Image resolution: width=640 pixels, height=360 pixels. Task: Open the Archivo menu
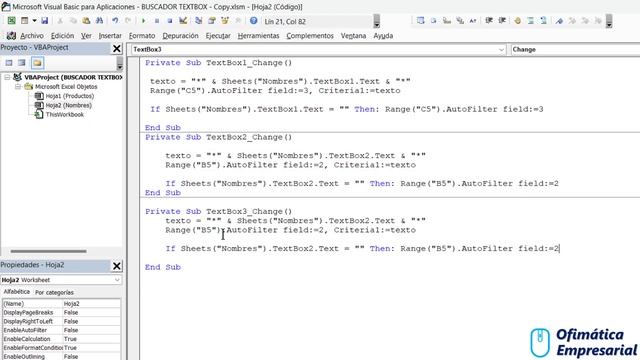31,36
